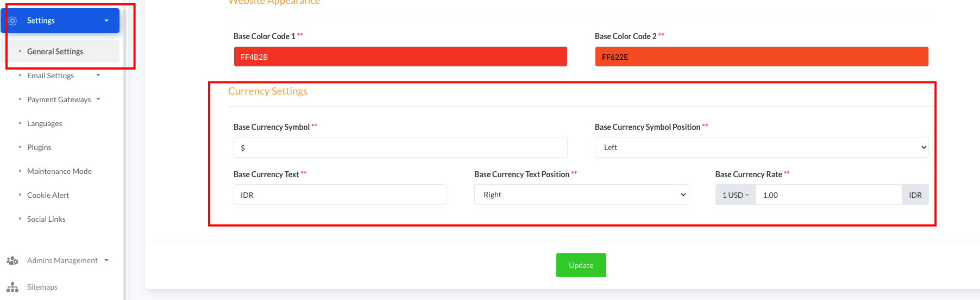Focus the Base Currency Symbol field
This screenshot has width=980, height=300.
coord(400,147)
